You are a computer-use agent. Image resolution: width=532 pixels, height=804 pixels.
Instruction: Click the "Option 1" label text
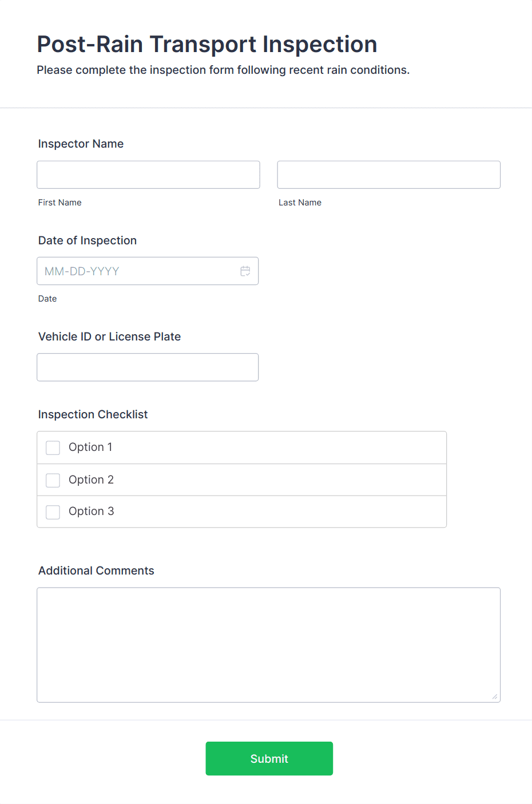point(90,447)
